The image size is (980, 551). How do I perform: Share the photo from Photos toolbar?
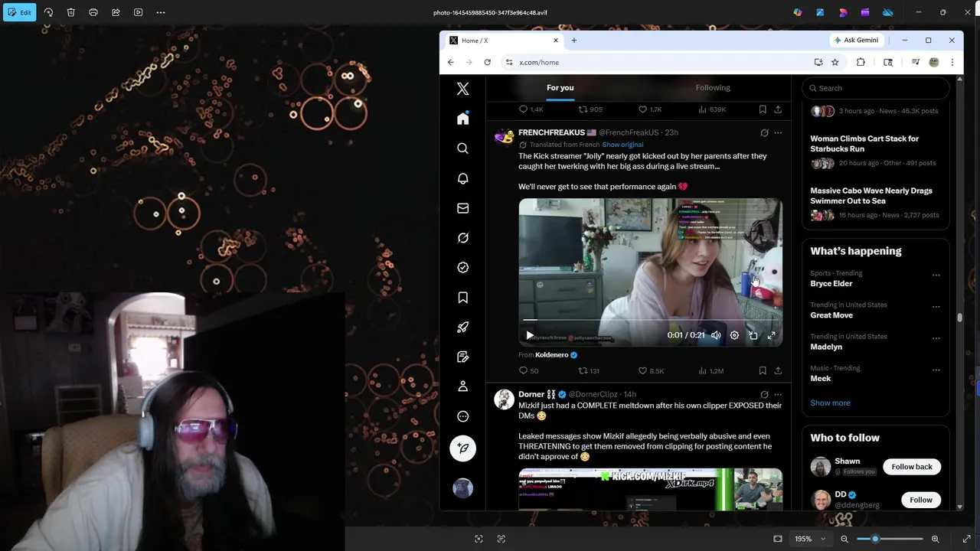[x=116, y=12]
